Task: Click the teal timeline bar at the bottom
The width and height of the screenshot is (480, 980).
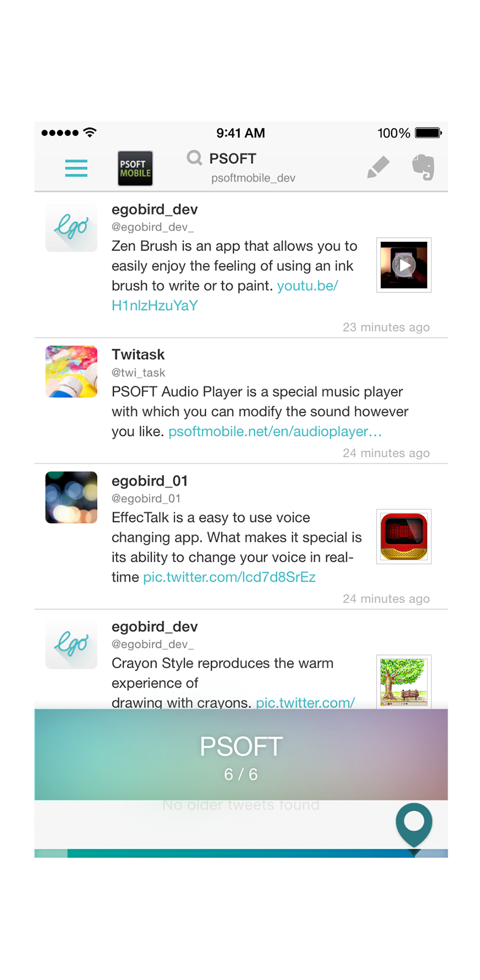Action: [x=241, y=854]
